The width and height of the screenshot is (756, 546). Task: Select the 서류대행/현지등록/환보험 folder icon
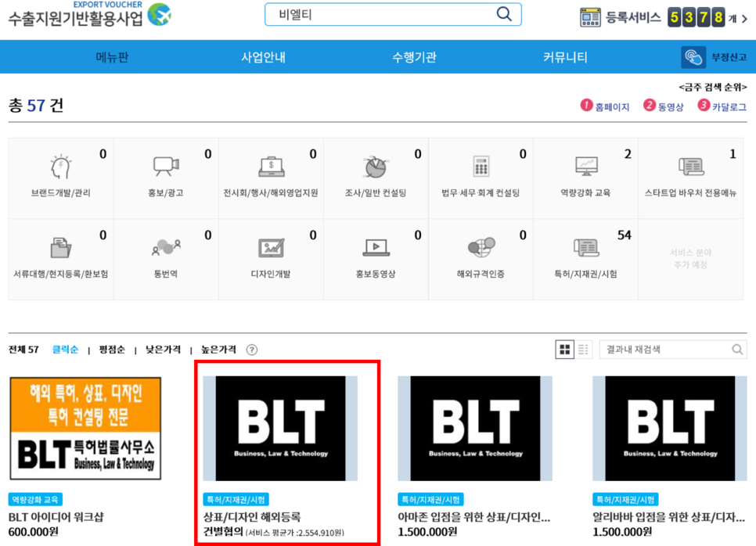(61, 248)
